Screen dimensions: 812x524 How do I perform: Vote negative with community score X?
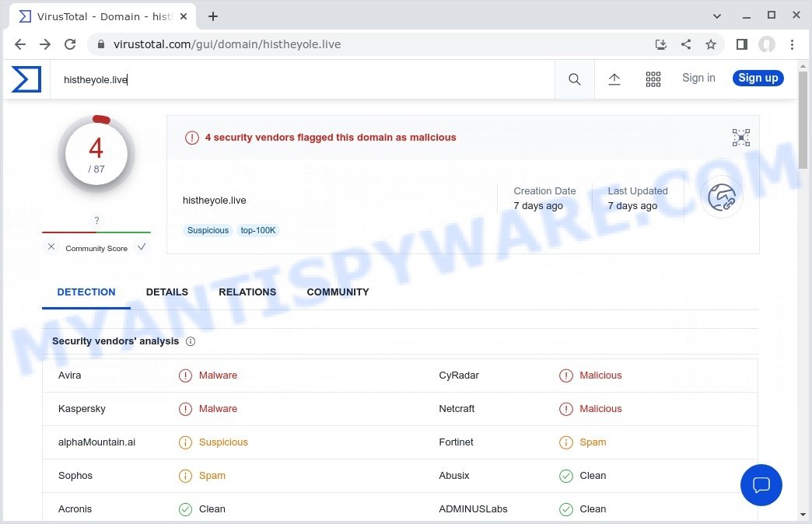pyautogui.click(x=51, y=247)
